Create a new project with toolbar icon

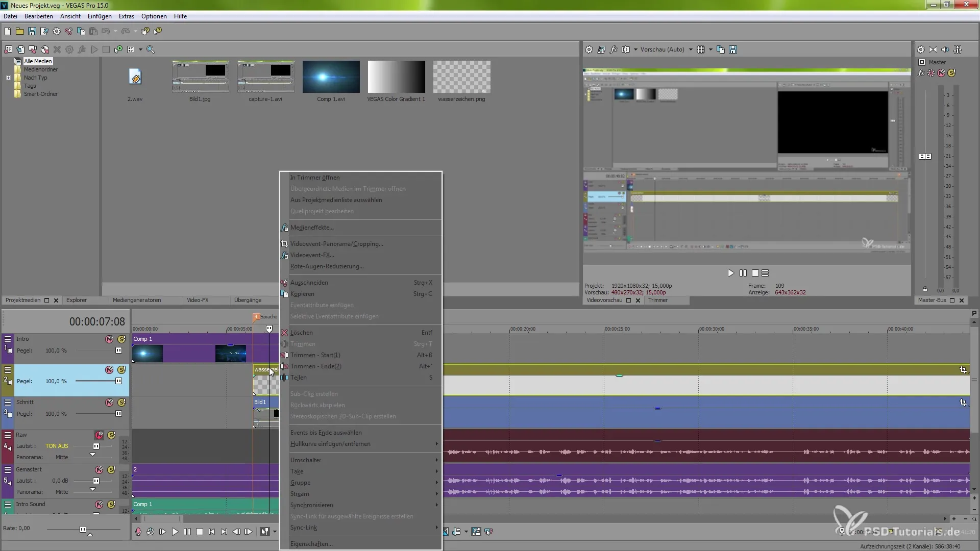(x=8, y=31)
